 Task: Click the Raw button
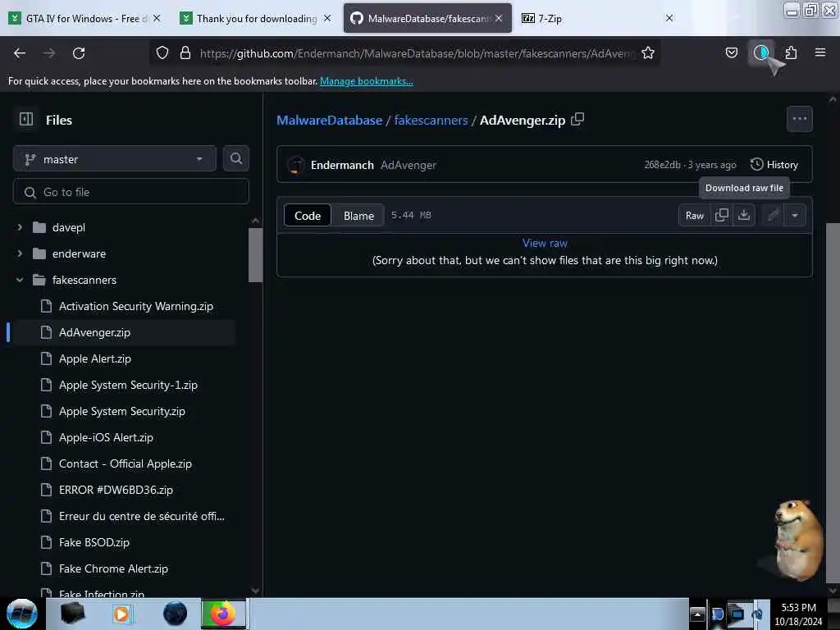[x=695, y=215]
